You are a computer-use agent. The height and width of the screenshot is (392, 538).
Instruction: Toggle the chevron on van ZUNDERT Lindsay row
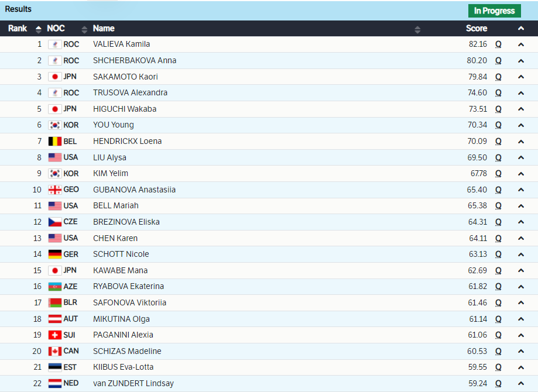point(520,383)
